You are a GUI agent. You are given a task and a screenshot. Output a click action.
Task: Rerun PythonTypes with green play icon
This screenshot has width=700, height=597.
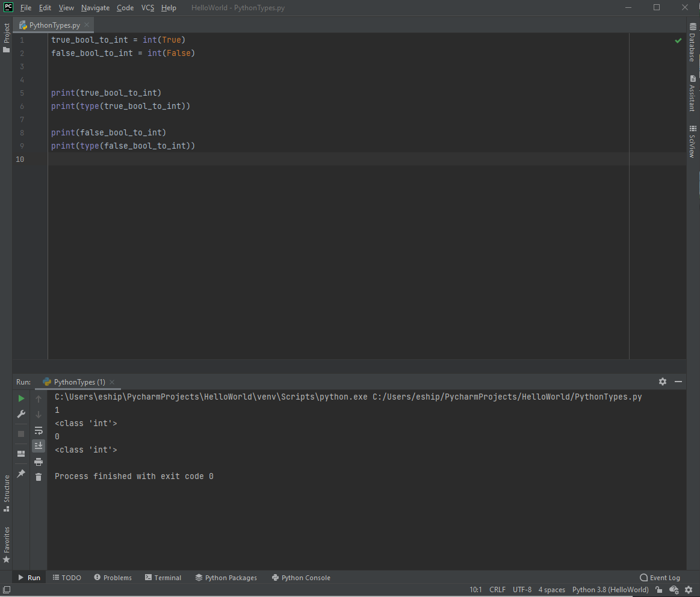pos(21,398)
